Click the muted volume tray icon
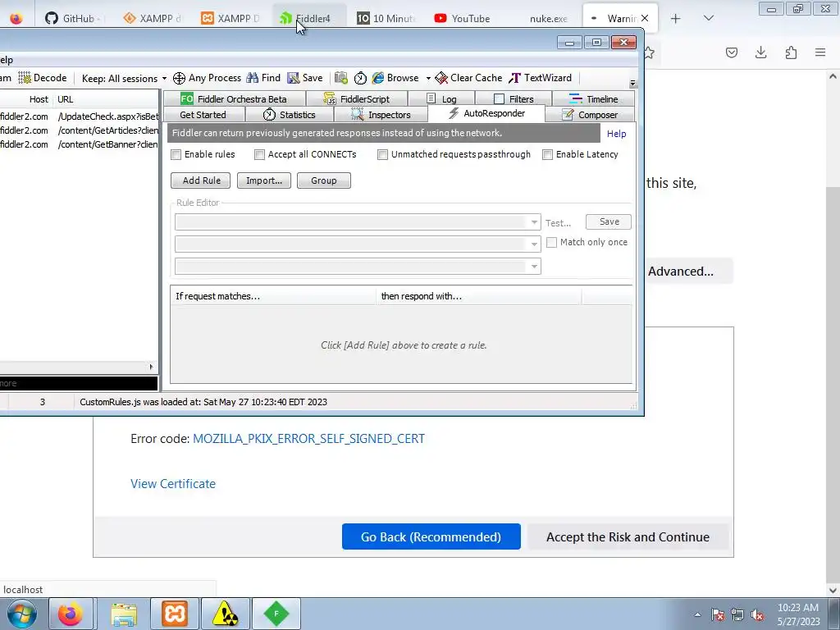Viewport: 840px width, 630px height. (x=757, y=614)
